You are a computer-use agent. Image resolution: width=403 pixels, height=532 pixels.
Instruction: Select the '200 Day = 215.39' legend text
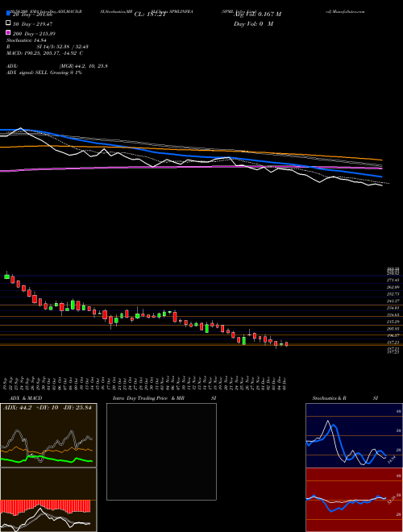[35, 34]
